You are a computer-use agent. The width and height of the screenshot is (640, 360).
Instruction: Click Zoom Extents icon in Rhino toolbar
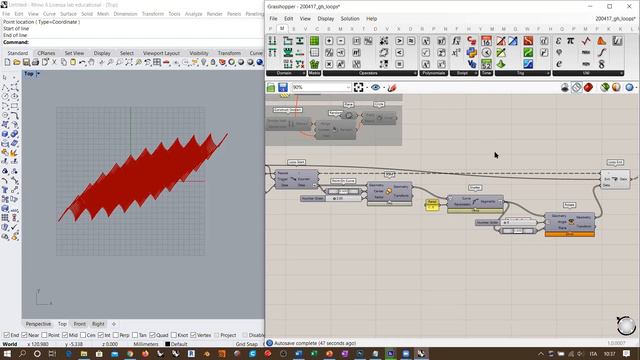tap(129, 62)
